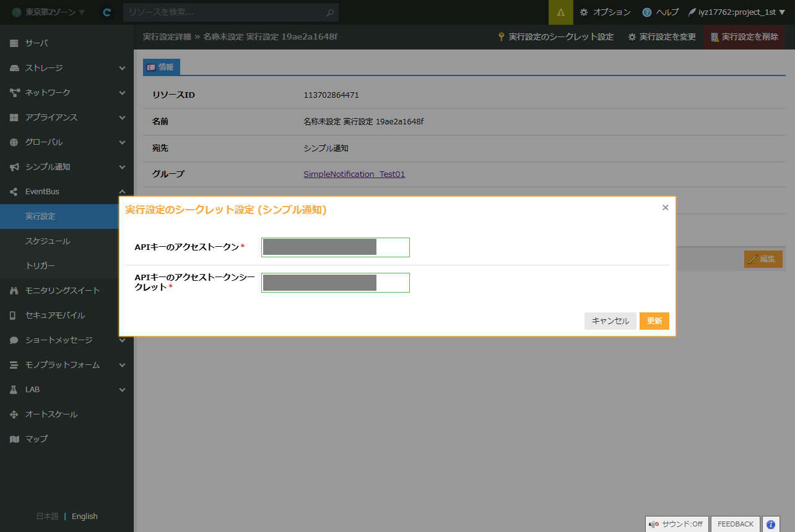Select トリガー under EventBus
This screenshot has width=795, height=532.
pyautogui.click(x=40, y=266)
